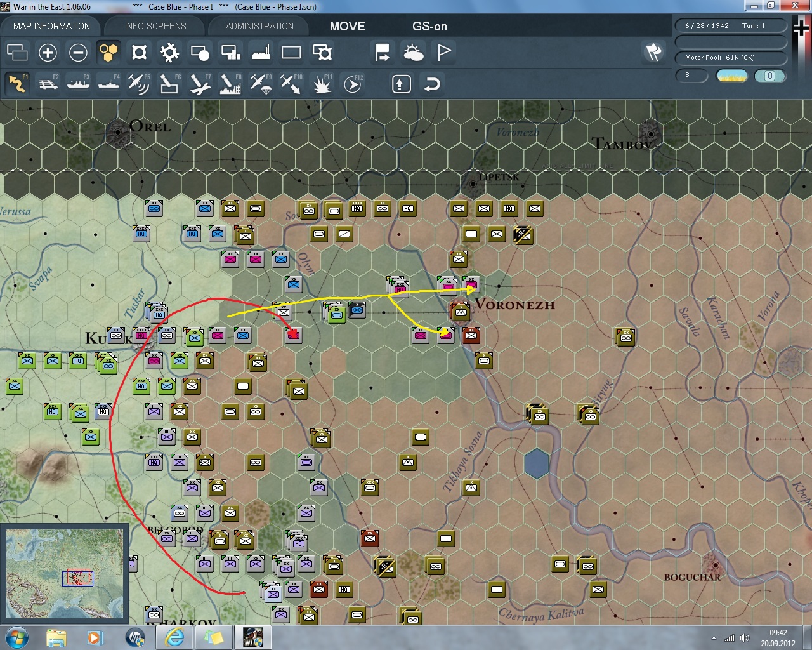Click the boxed up-arrow icon
Image resolution: width=812 pixels, height=650 pixels.
tap(402, 84)
